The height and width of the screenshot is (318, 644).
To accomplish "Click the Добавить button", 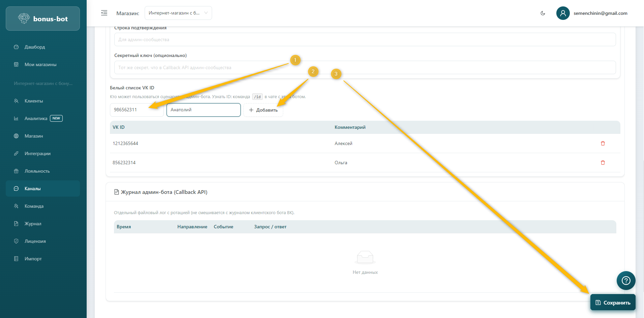I will pos(263,110).
